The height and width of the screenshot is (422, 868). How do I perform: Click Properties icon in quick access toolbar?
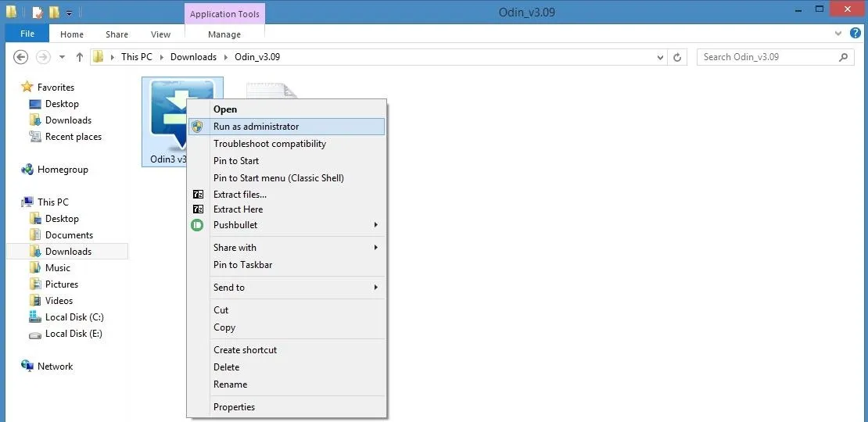38,12
